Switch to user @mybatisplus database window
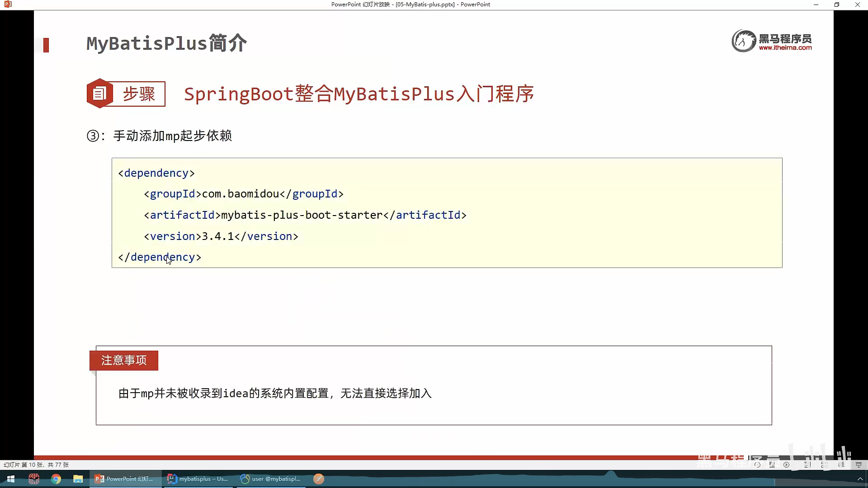 [x=271, y=479]
